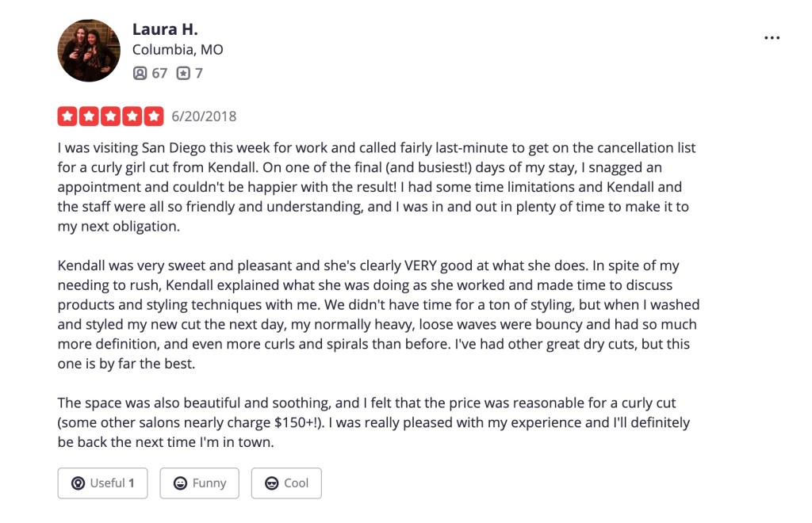Screen dimensions: 812x523
Task: Click the reviews number 7
Action: click(199, 73)
